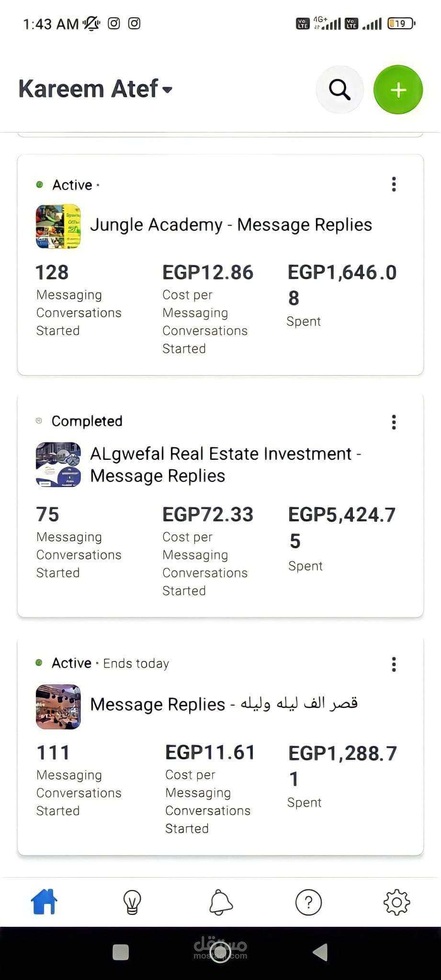Open the lightbulb insights tab
This screenshot has height=980, width=441.
[132, 902]
